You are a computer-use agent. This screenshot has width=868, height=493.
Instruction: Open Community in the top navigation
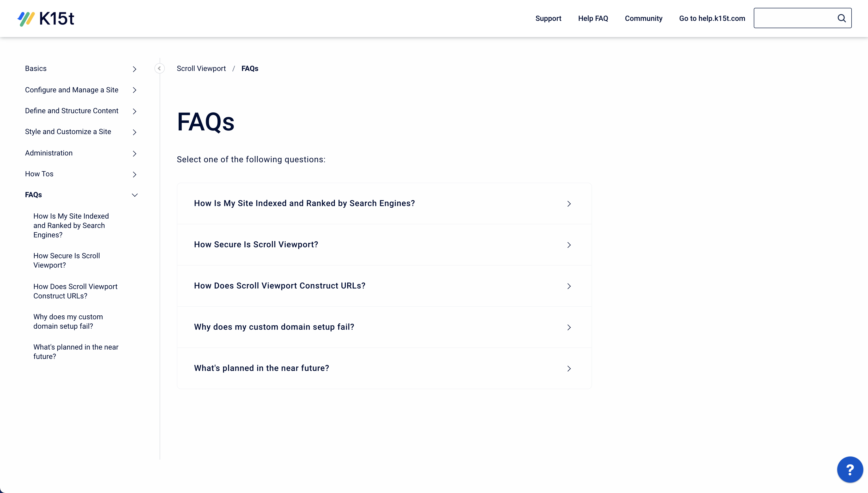coord(643,18)
